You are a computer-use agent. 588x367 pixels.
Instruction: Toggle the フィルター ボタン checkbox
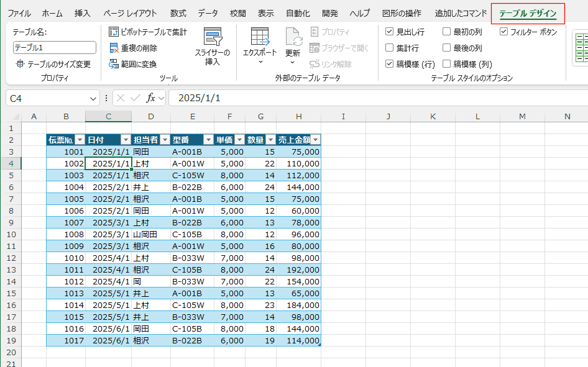click(503, 32)
